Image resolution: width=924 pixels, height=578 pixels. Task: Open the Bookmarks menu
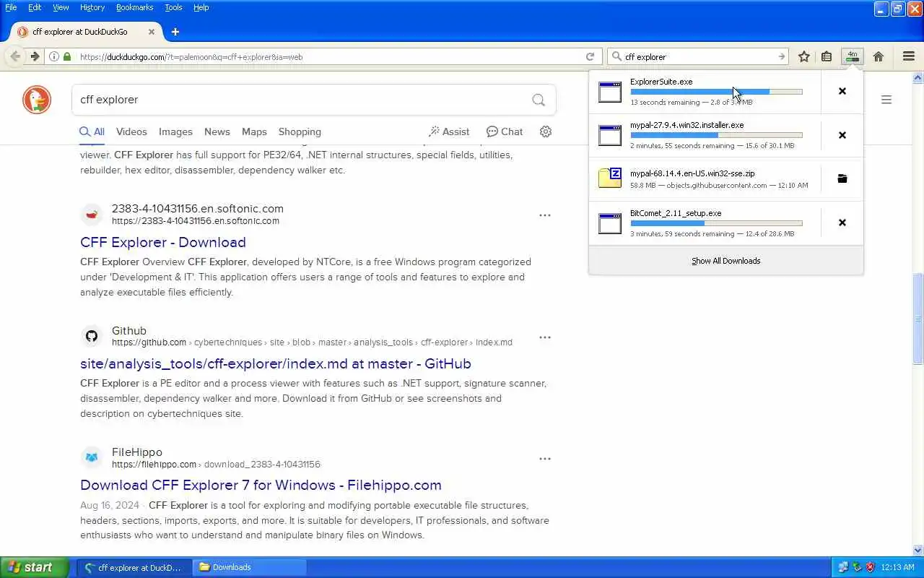click(134, 7)
